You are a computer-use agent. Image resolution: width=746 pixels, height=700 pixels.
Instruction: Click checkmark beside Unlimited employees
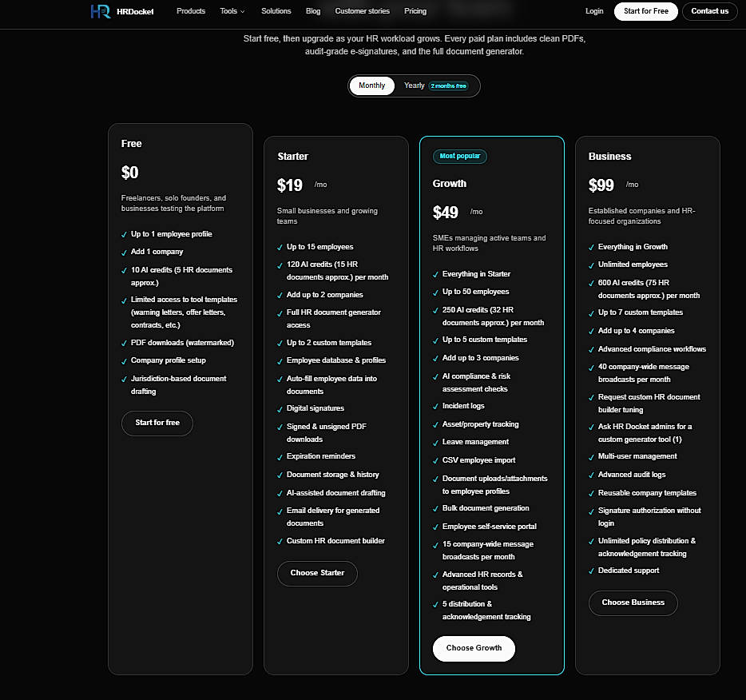pyautogui.click(x=591, y=265)
